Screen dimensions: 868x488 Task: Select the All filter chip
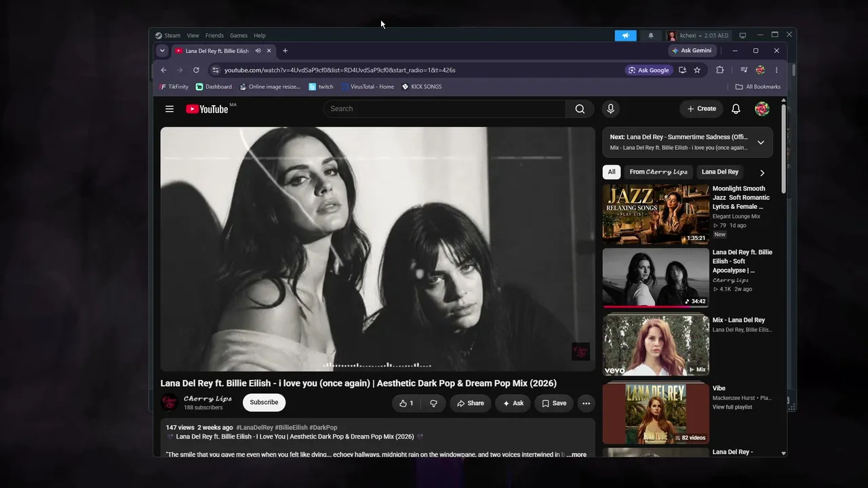(x=612, y=172)
